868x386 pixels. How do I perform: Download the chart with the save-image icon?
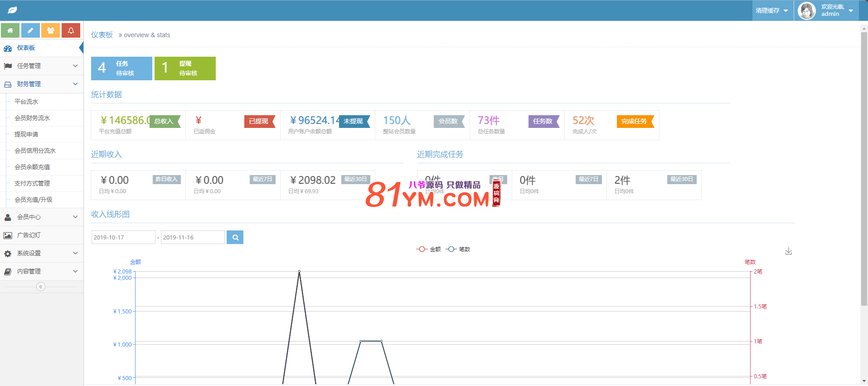click(x=789, y=251)
